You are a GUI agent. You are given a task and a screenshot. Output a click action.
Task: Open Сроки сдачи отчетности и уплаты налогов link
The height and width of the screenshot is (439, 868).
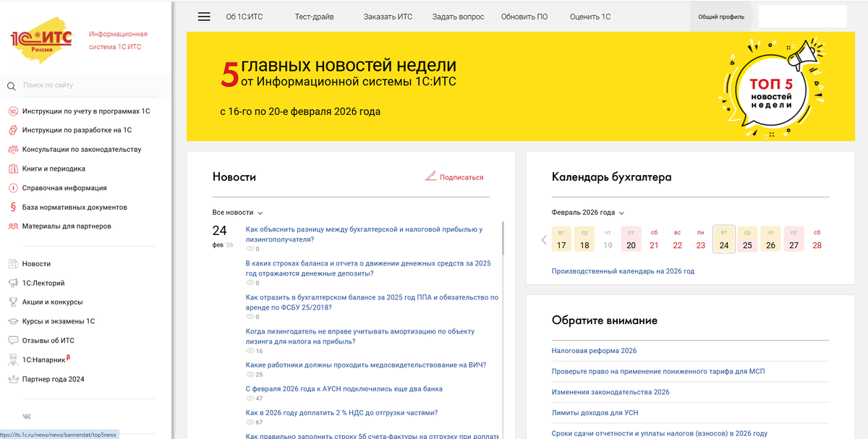[660, 433]
